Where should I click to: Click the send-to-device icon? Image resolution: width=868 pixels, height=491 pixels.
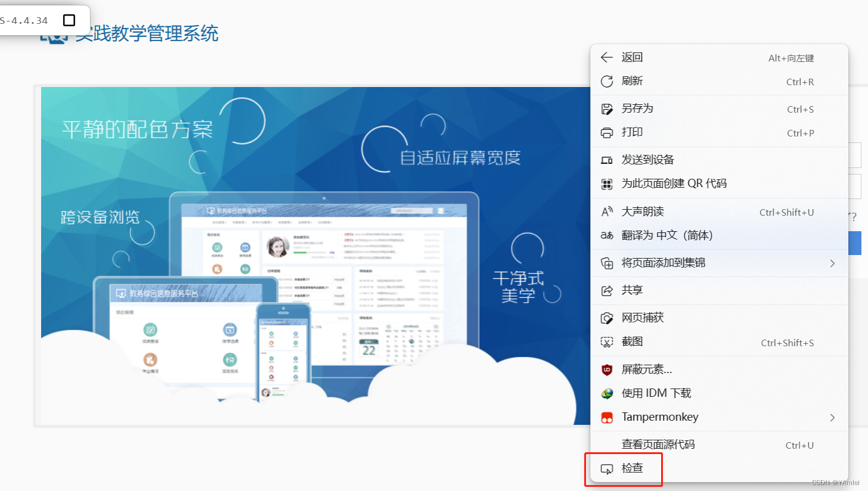607,160
